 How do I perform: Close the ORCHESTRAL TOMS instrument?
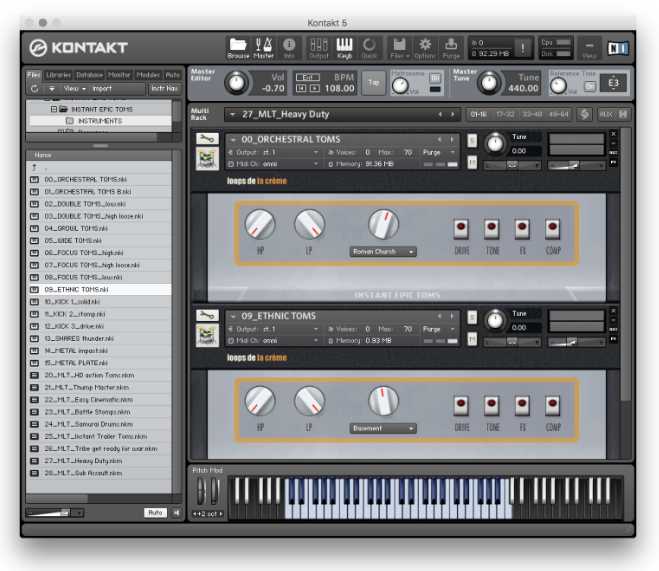coord(613,134)
